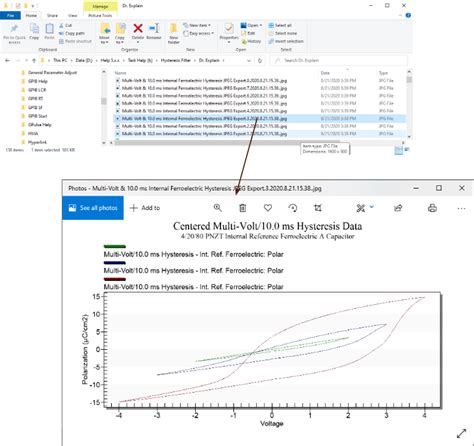Screen dimensions: 474x446
Task: Open the View ribbon tab
Action: coord(73,15)
